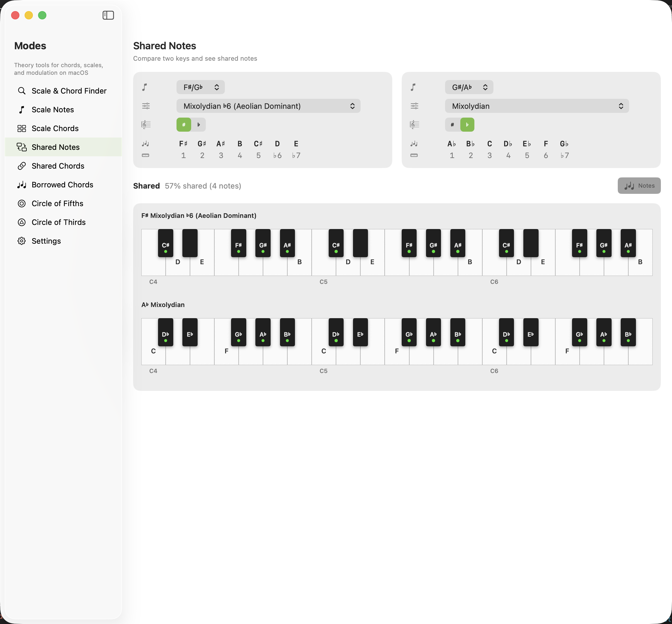672x624 pixels.
Task: Open the Circle of Thirds tool
Action: tap(58, 222)
